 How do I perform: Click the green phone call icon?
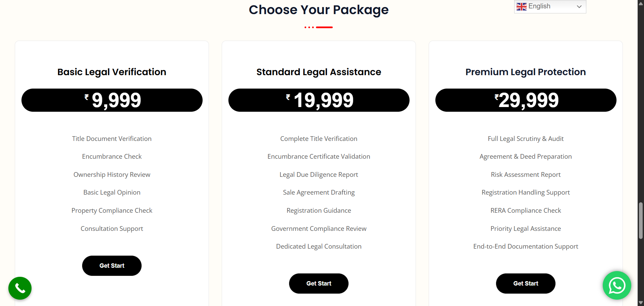click(x=20, y=288)
